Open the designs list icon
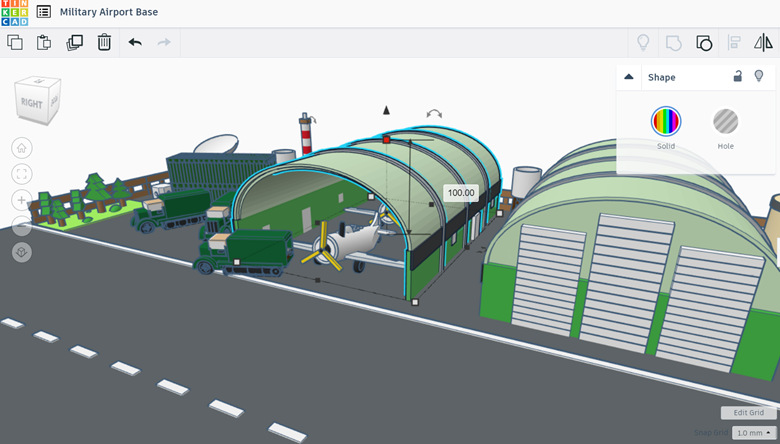Screen dimensions: 780x444 44,11
